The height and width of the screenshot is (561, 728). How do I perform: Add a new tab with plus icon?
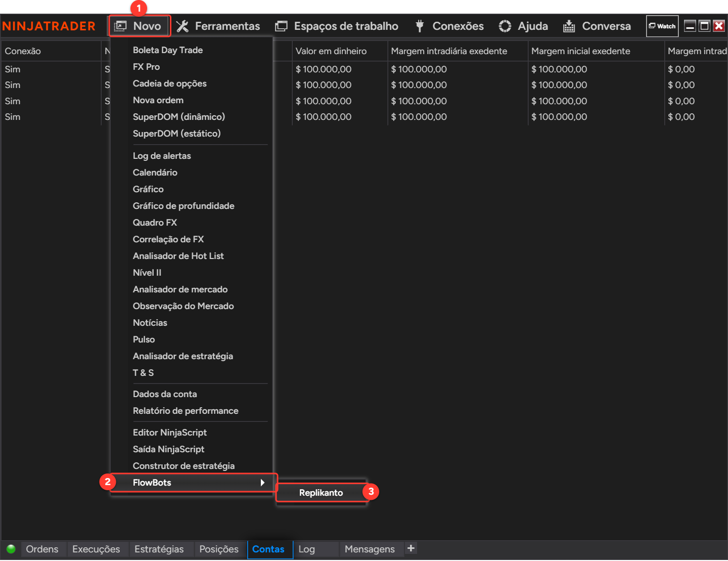[x=411, y=548]
